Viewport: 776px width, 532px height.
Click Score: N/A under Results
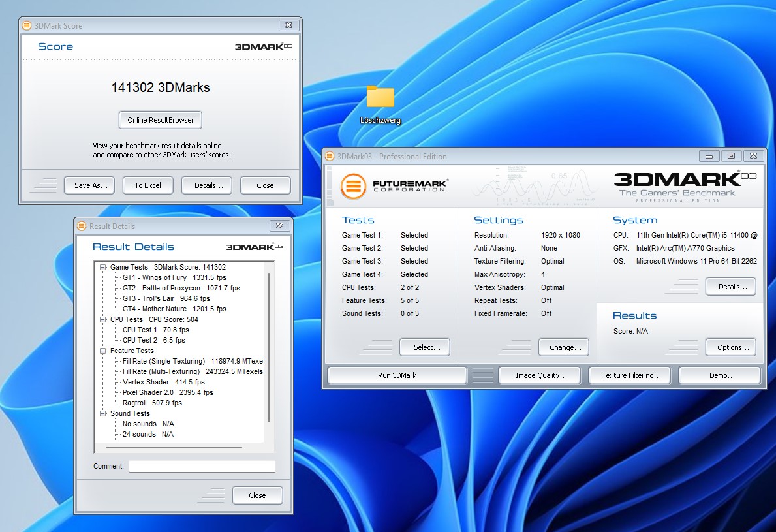coord(630,331)
